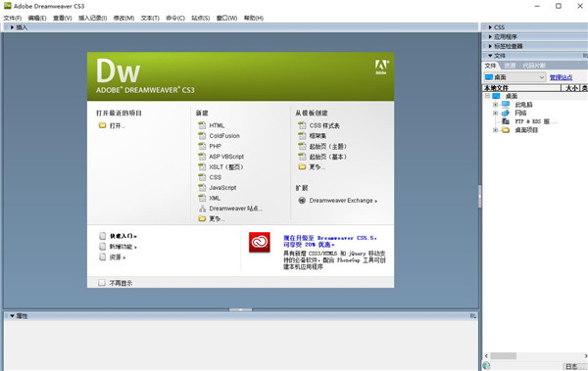
Task: Open the 查看(V) menu
Action: click(63, 18)
